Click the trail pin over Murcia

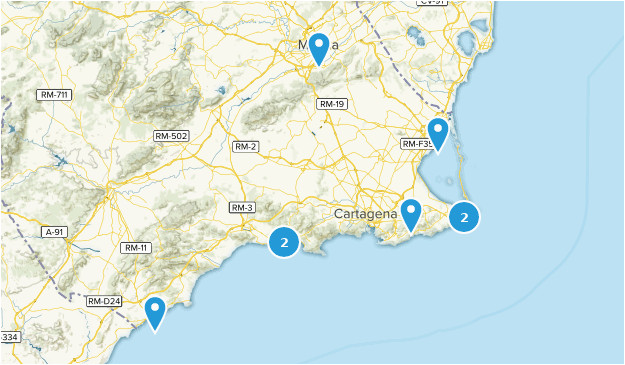click(319, 49)
